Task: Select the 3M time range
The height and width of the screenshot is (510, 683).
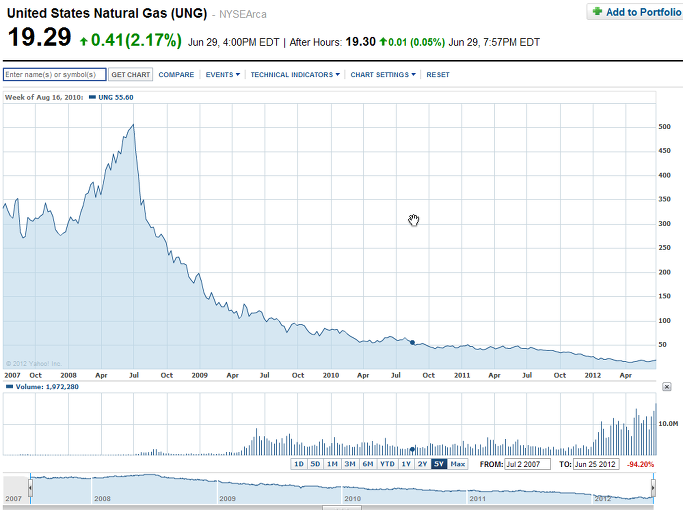Action: 350,464
